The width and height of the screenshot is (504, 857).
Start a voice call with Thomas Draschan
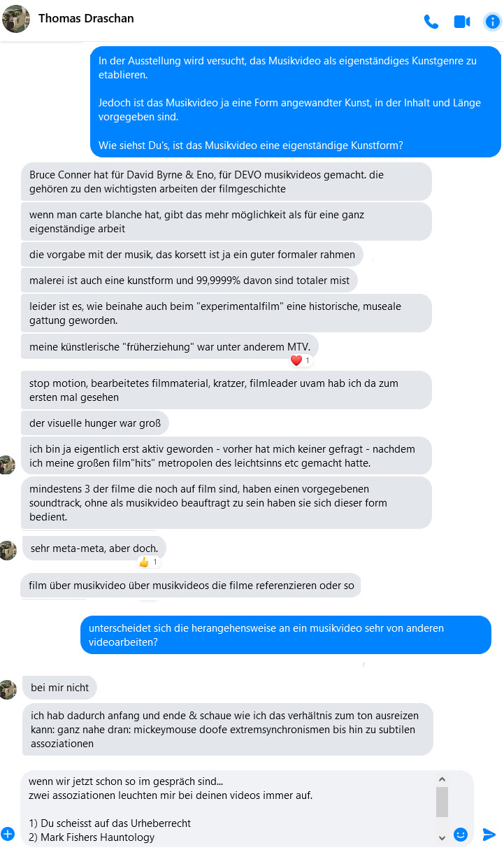[x=431, y=22]
